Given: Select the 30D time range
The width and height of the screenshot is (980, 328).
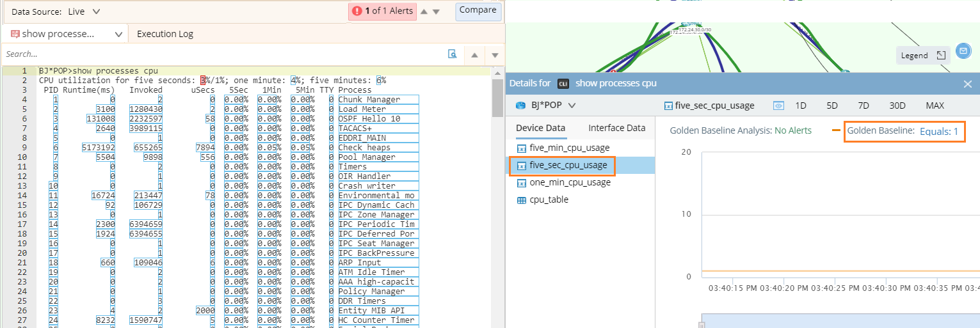Looking at the screenshot, I should click(897, 105).
